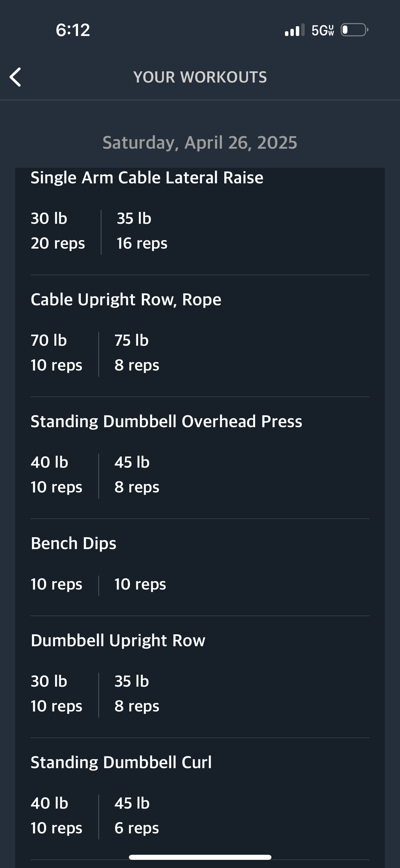Tap the back arrow icon
This screenshot has height=868, width=400.
[x=16, y=77]
